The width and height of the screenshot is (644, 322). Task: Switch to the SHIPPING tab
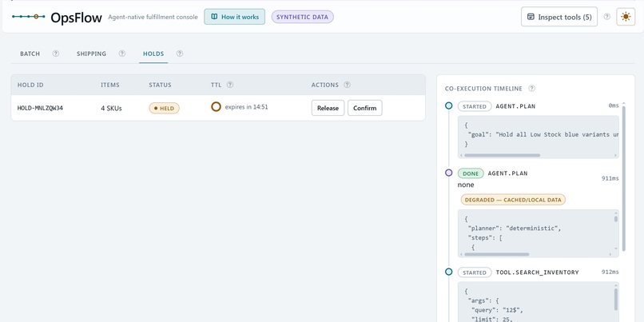91,54
